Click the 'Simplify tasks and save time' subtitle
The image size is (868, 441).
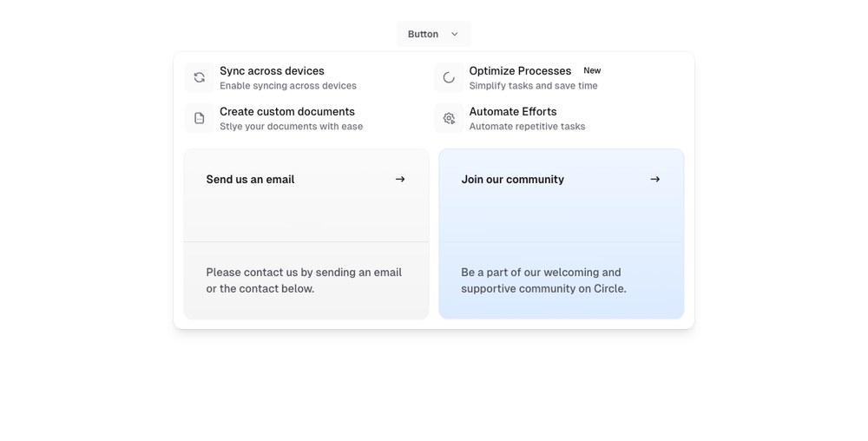(533, 86)
